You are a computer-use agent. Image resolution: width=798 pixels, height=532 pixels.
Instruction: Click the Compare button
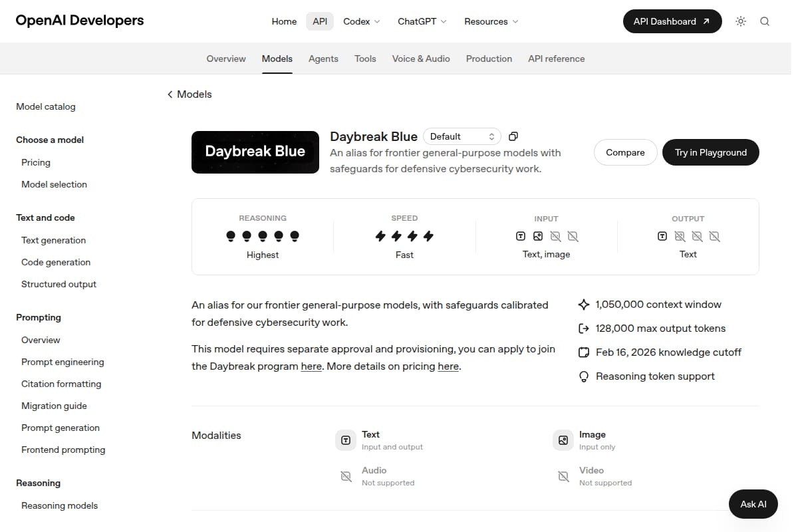(x=625, y=152)
